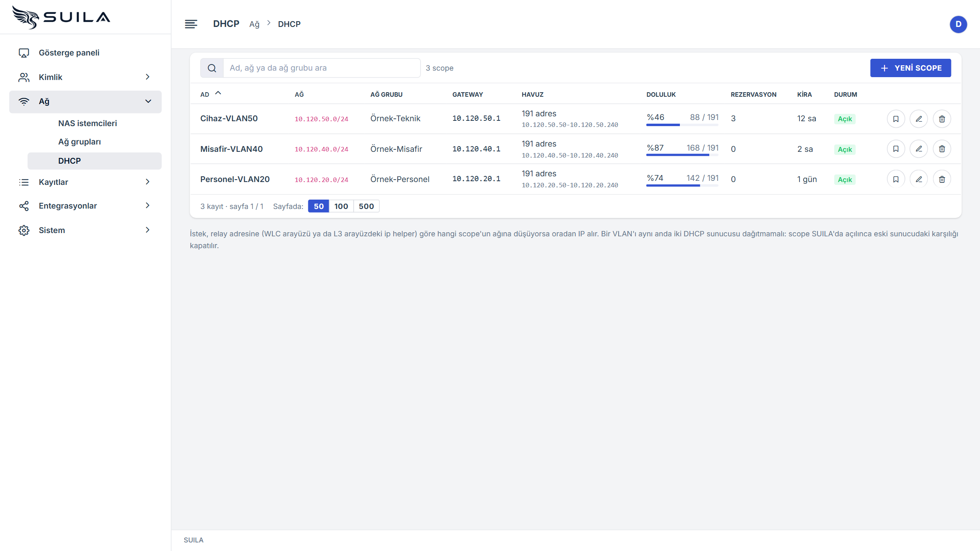Click the Ağ breadcrumb link
Screen dimensions: 980x551
254,24
